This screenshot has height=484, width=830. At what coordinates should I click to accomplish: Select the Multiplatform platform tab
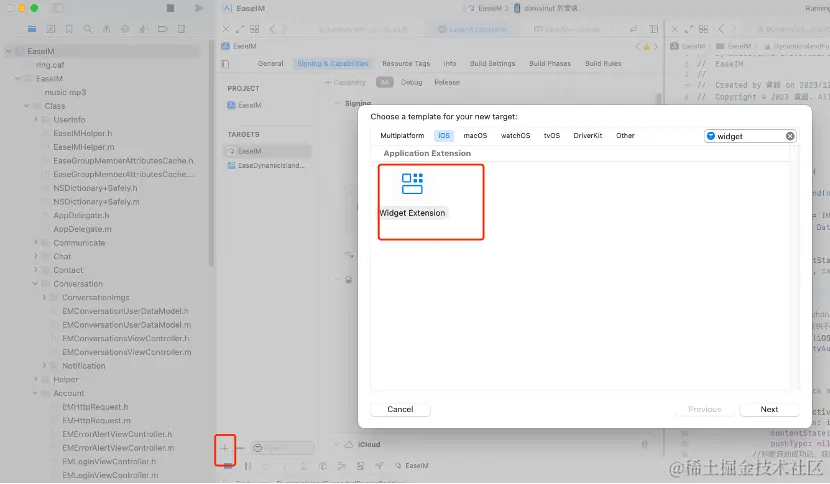click(402, 136)
